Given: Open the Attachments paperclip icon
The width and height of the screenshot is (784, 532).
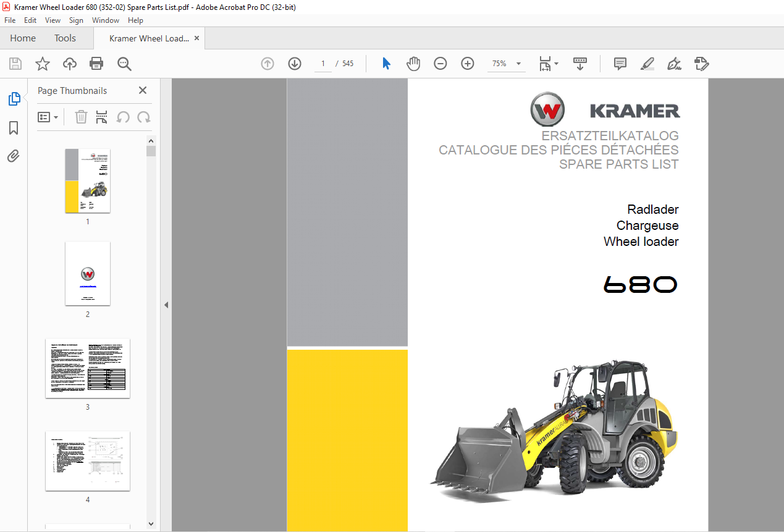Looking at the screenshot, I should [x=14, y=156].
